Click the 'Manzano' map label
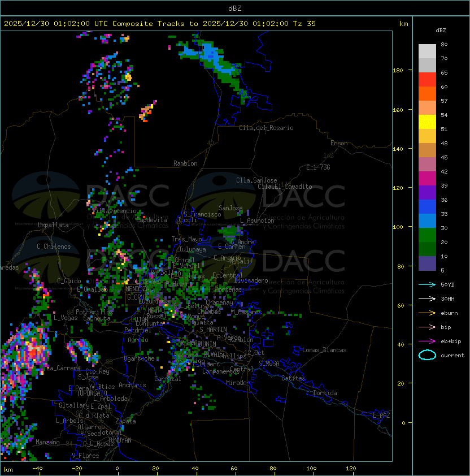This screenshot has height=476, width=470. pyautogui.click(x=47, y=442)
